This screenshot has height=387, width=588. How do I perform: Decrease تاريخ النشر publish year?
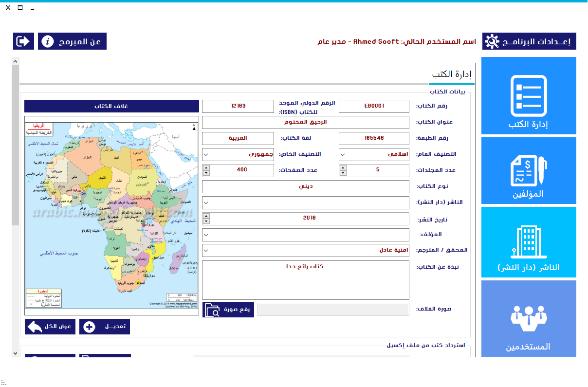pos(206,221)
